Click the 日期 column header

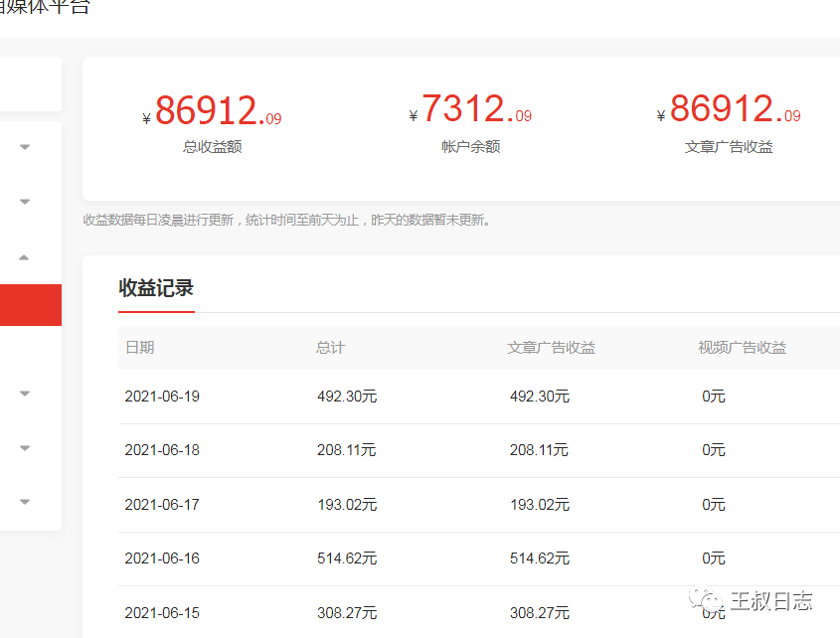tap(140, 348)
